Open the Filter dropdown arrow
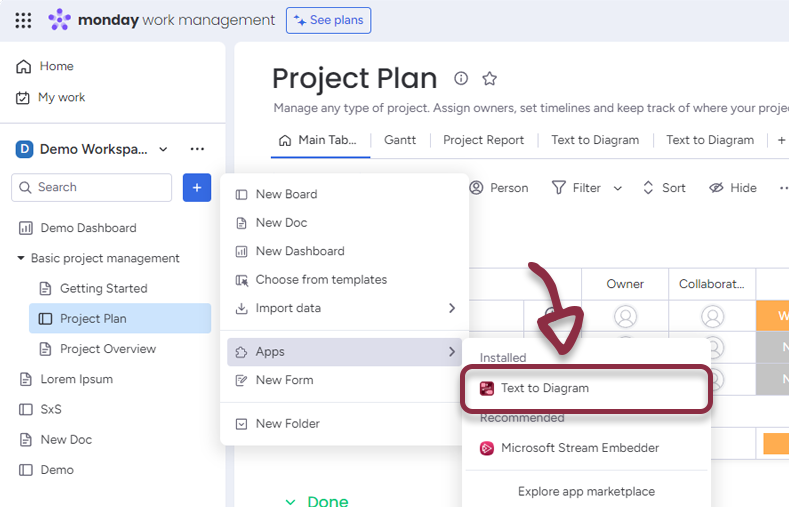This screenshot has width=800, height=512. [617, 188]
